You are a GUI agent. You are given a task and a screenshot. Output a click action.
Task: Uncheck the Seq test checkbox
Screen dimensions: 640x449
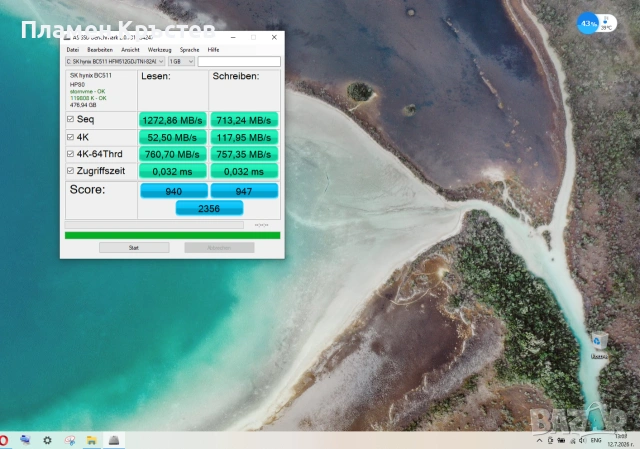point(70,119)
